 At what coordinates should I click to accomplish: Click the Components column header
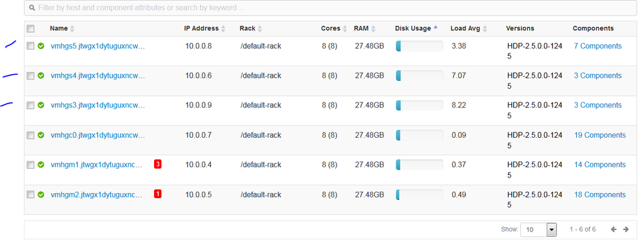click(593, 28)
